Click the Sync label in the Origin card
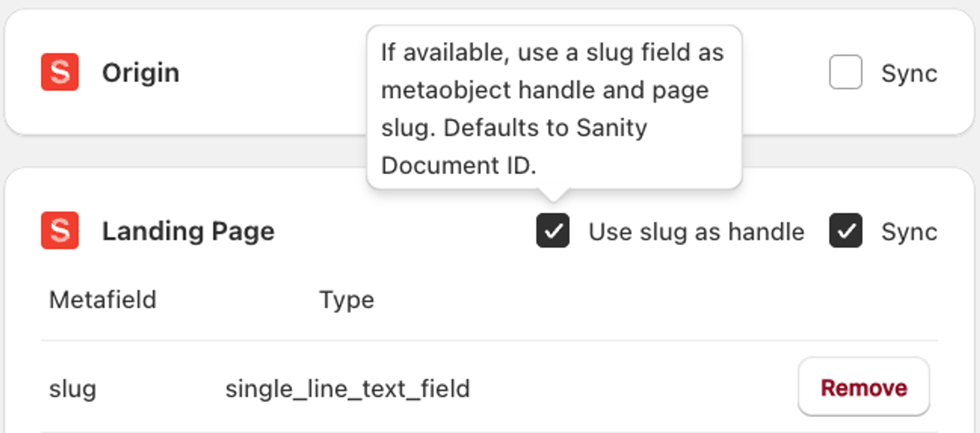Viewport: 980px width, 433px height. (909, 73)
